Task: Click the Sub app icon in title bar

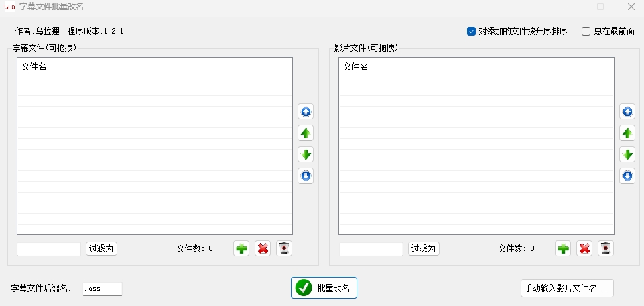Action: point(10,7)
